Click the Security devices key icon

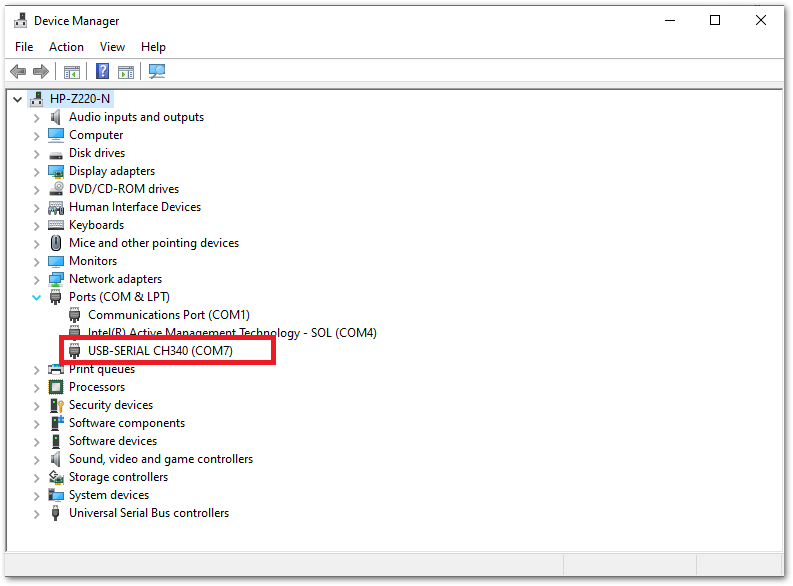[x=56, y=405]
